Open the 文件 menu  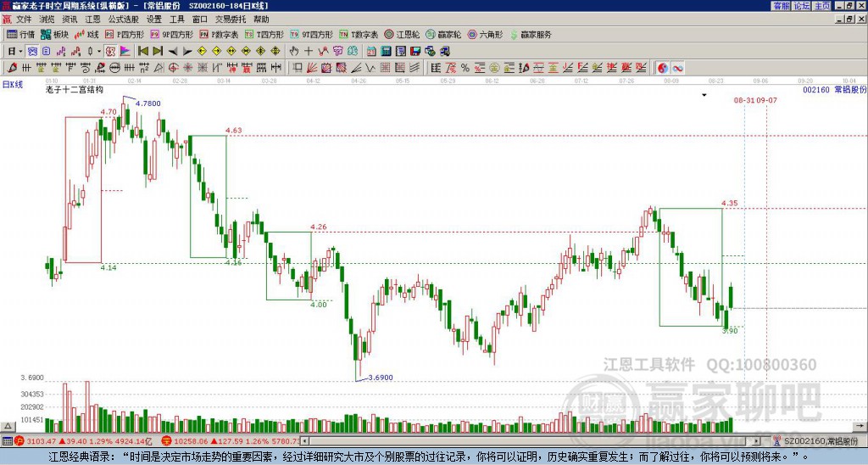[x=24, y=20]
